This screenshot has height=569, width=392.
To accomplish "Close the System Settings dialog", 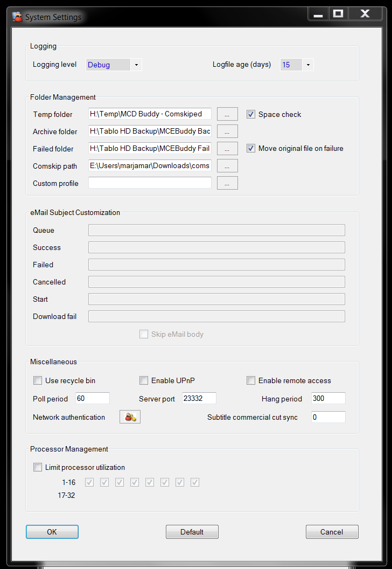I will pyautogui.click(x=365, y=14).
